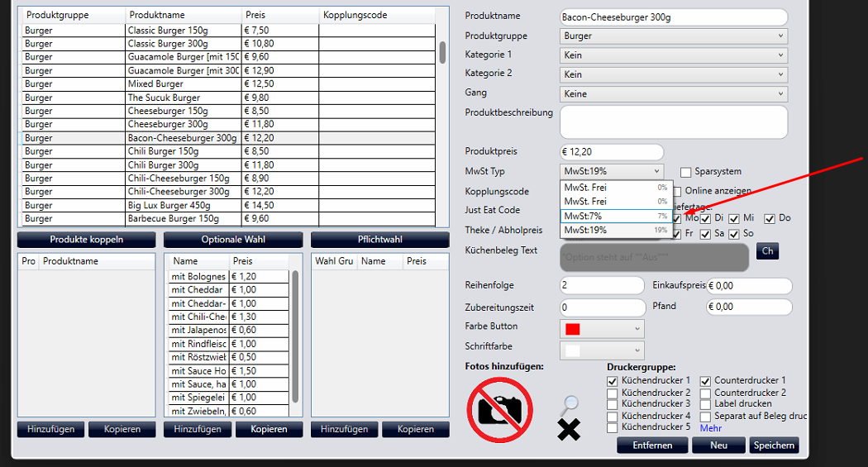Click the black X remove photo icon
The height and width of the screenshot is (467, 868).
tap(569, 429)
